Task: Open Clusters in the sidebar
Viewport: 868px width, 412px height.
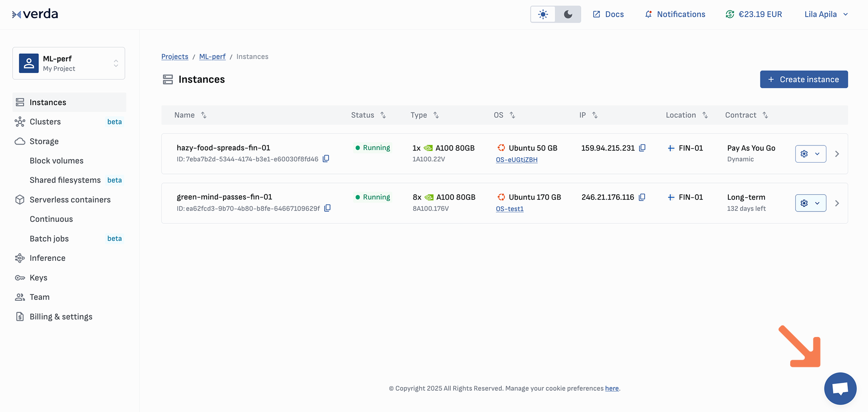Action: [x=45, y=122]
